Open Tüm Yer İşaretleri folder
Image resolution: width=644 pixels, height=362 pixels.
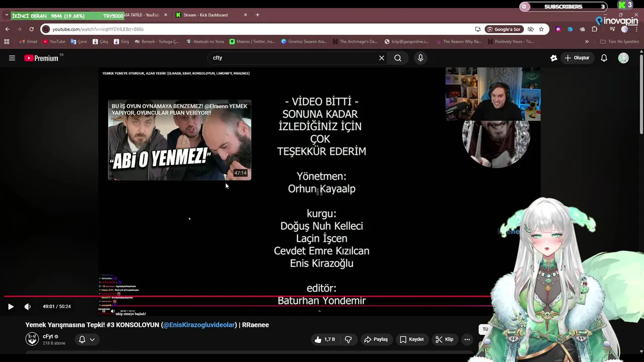pos(619,42)
